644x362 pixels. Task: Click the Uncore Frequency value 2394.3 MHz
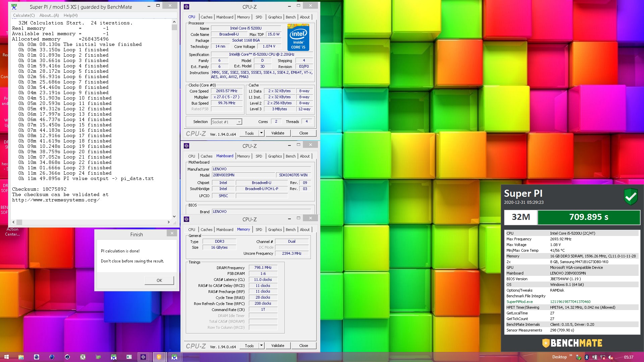tap(292, 253)
